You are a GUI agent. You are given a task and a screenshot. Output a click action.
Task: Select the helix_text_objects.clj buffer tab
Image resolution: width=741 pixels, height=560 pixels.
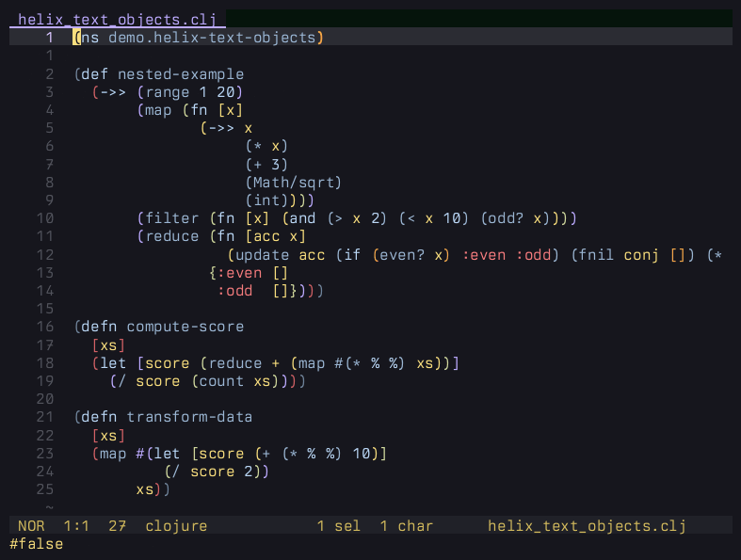pyautogui.click(x=117, y=20)
